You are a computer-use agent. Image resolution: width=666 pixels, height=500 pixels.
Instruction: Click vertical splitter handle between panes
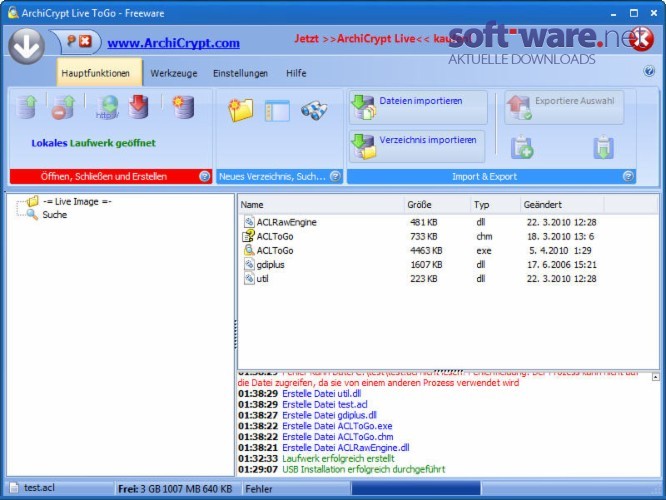point(236,335)
